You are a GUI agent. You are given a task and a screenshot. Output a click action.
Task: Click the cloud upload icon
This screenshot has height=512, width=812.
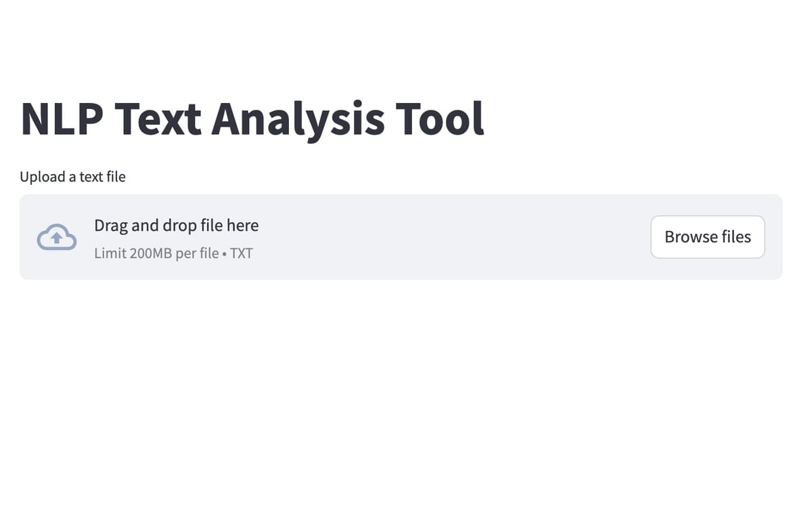tap(57, 237)
